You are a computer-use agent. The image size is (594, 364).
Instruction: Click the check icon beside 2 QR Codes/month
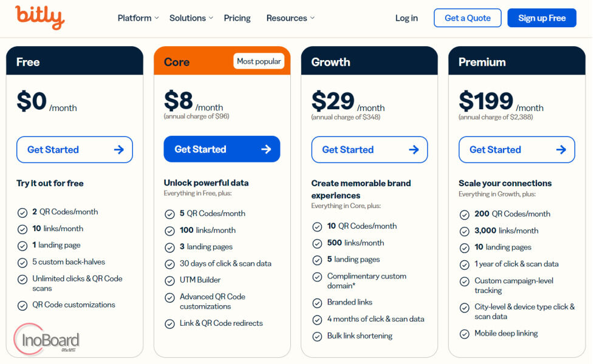click(22, 213)
